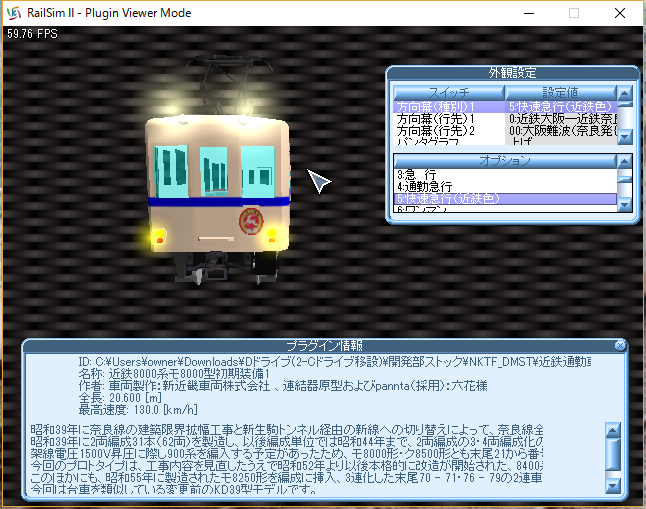Click the 作者 author line
The image size is (646, 509).
pos(283,386)
